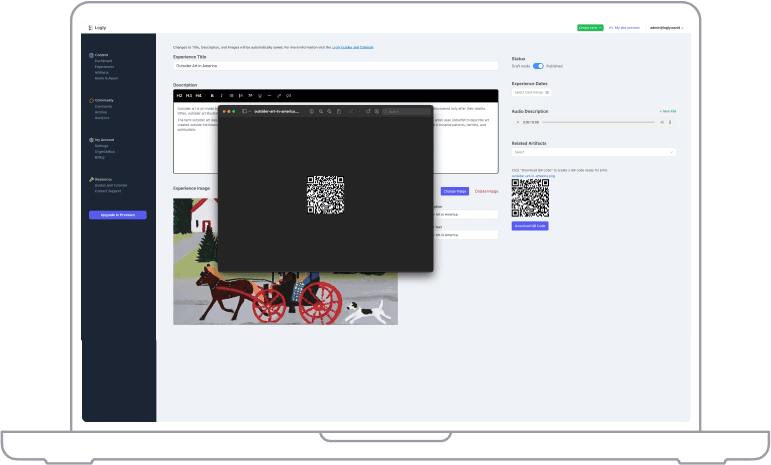Insert horizontal rule in Description editor
771x465 pixels.
coord(269,95)
